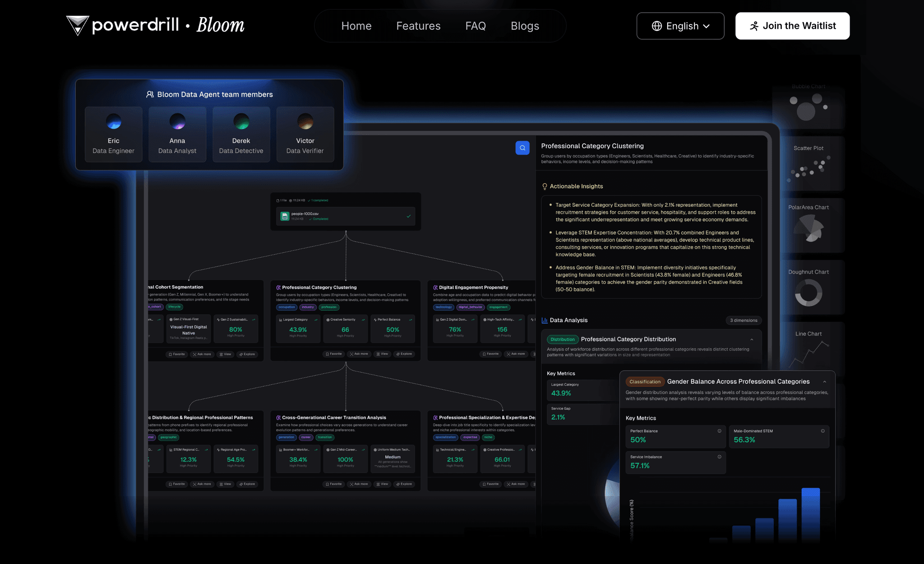Click Eric Data Engineer avatar orb
The height and width of the screenshot is (564, 924).
114,121
